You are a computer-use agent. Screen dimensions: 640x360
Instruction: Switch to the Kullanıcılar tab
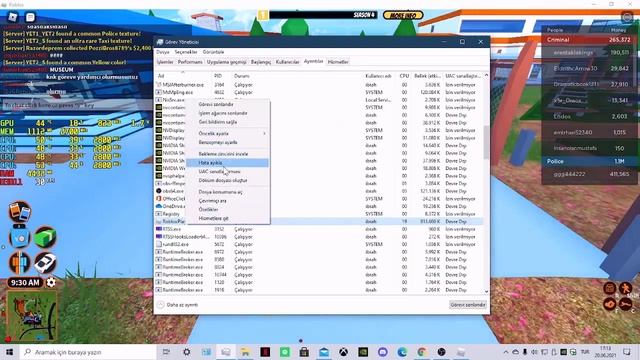point(287,62)
